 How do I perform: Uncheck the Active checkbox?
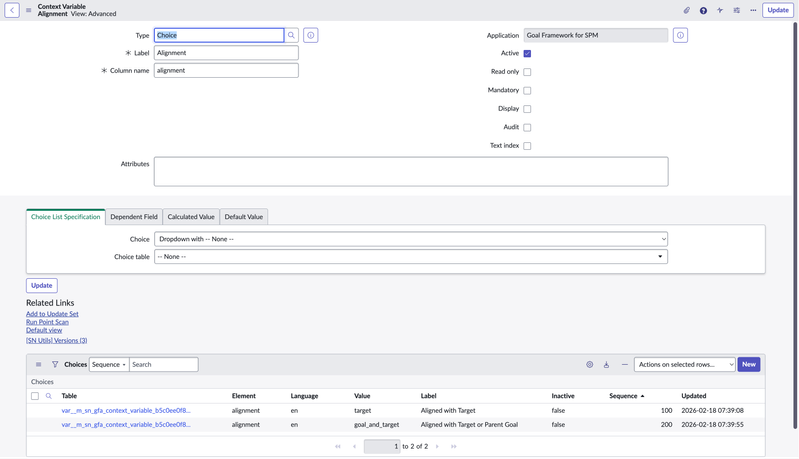tap(527, 53)
